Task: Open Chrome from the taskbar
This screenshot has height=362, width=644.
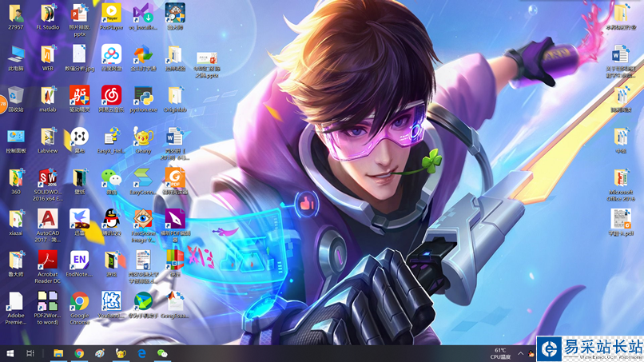Action: [x=79, y=353]
